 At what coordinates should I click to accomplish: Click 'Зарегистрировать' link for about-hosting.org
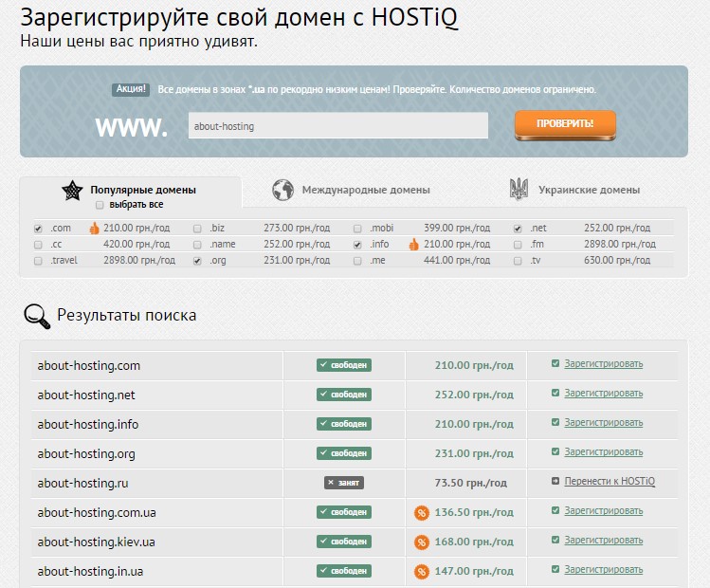click(603, 452)
